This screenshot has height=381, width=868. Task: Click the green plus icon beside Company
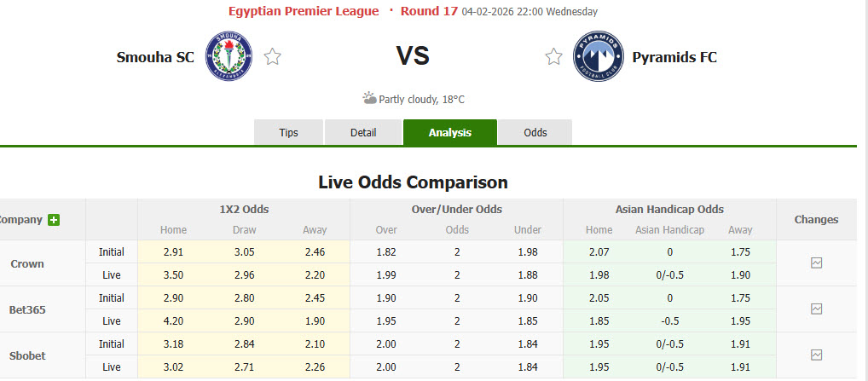click(54, 220)
